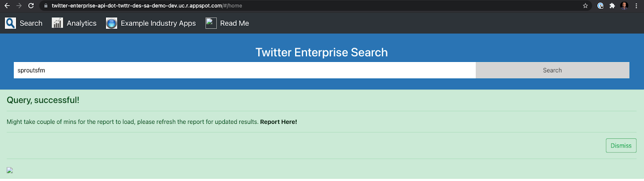Click the browser forward arrow
The image size is (644, 181).
coord(19,6)
